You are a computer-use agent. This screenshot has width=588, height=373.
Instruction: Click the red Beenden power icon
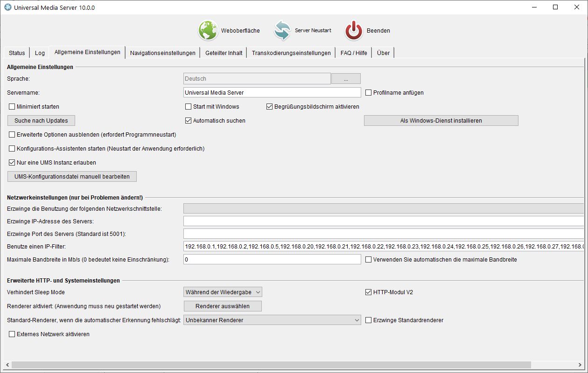click(354, 31)
